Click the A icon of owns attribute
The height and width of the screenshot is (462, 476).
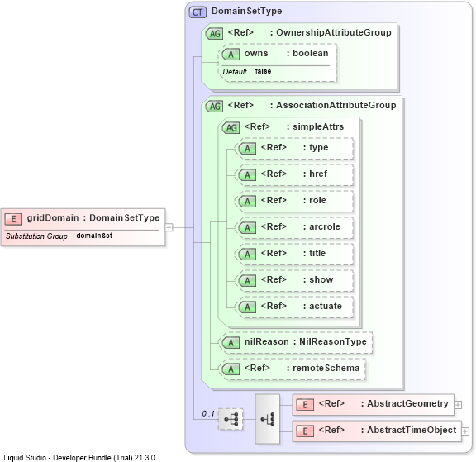(231, 55)
